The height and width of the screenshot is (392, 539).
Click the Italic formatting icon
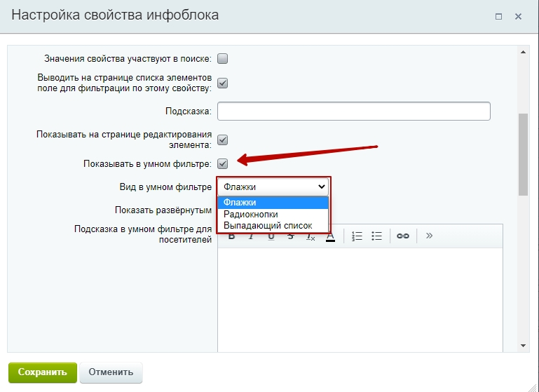(x=252, y=236)
